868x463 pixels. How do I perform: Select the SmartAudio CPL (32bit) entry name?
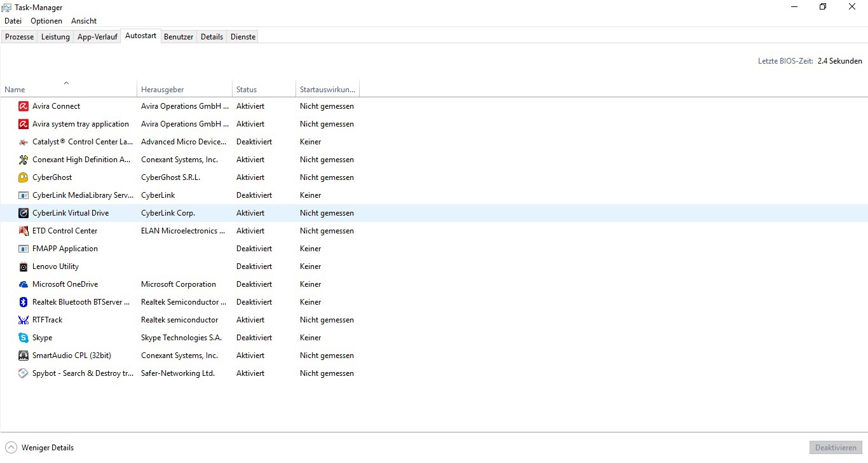[72, 356]
